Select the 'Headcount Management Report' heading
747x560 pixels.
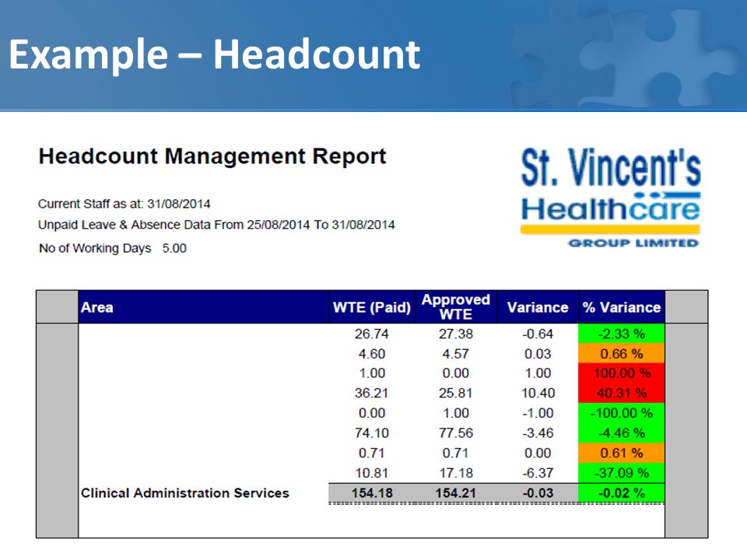click(212, 156)
